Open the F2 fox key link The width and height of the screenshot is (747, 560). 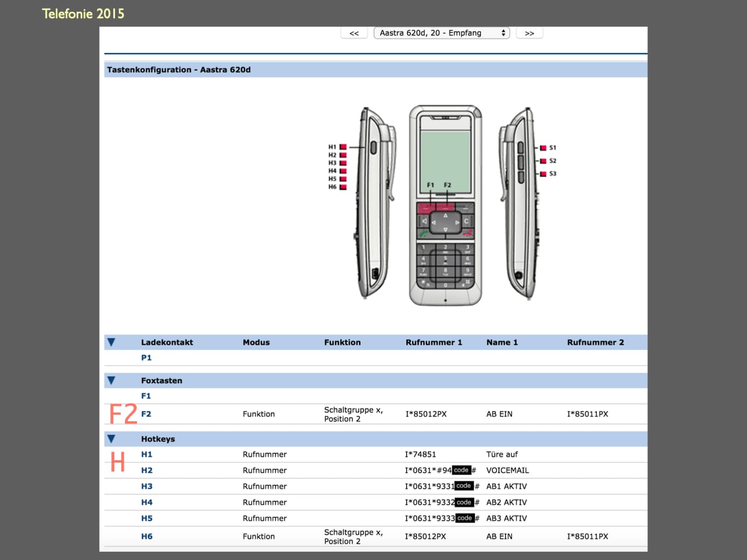(x=146, y=414)
